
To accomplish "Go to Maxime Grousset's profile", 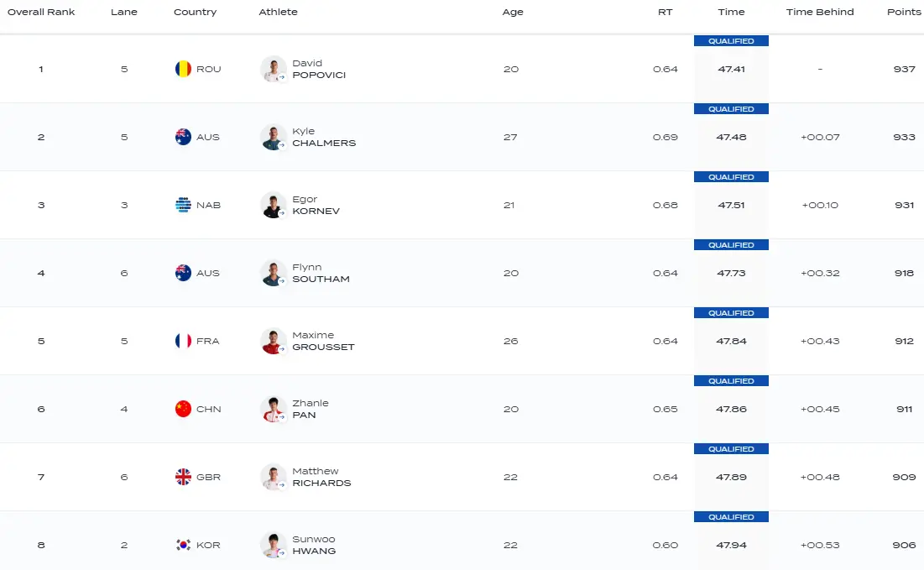I will click(323, 341).
